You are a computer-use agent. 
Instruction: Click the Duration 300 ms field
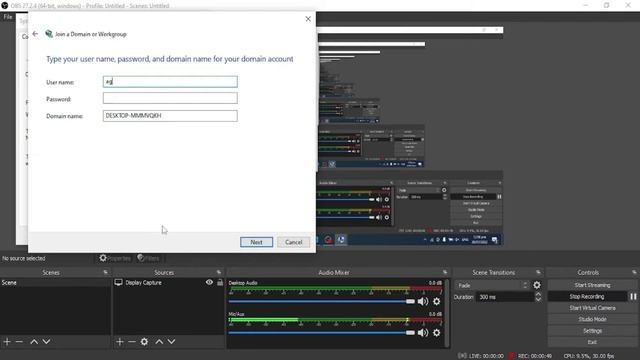(505, 297)
